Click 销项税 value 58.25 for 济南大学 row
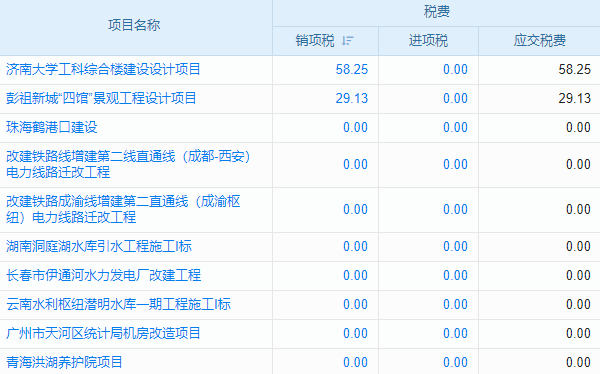The height and width of the screenshot is (374, 600). (x=352, y=70)
